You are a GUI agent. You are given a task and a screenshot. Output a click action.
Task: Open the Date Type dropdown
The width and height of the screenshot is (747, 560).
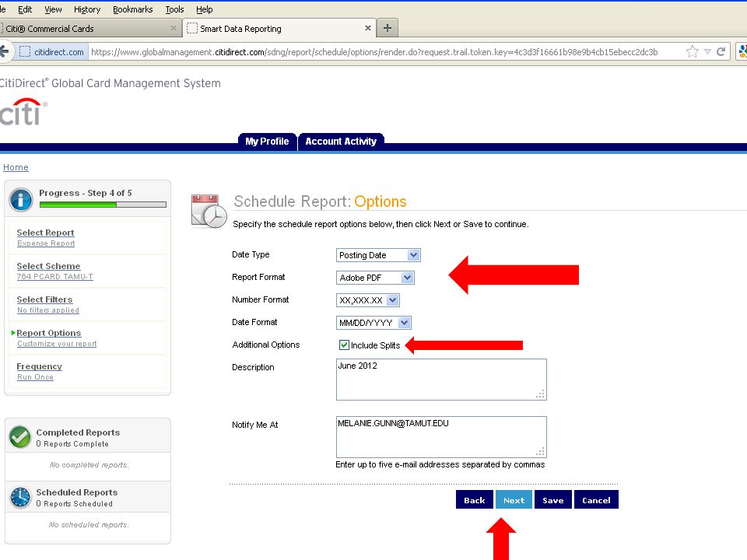[378, 255]
